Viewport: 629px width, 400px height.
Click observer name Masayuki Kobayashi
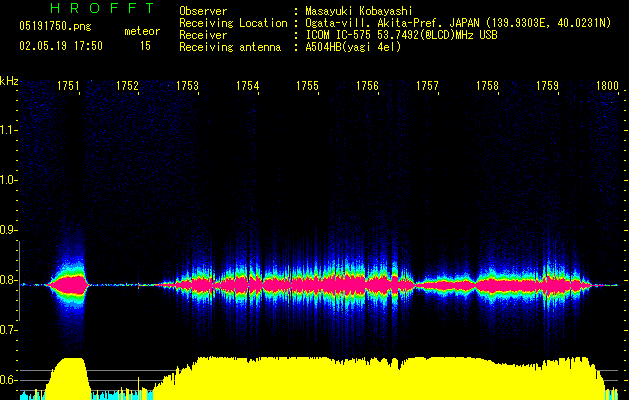coord(359,11)
